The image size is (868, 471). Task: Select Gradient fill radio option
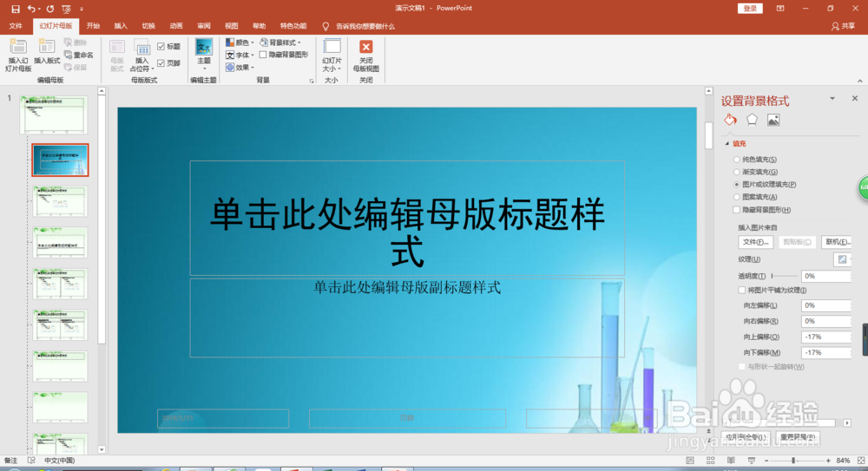tap(737, 172)
